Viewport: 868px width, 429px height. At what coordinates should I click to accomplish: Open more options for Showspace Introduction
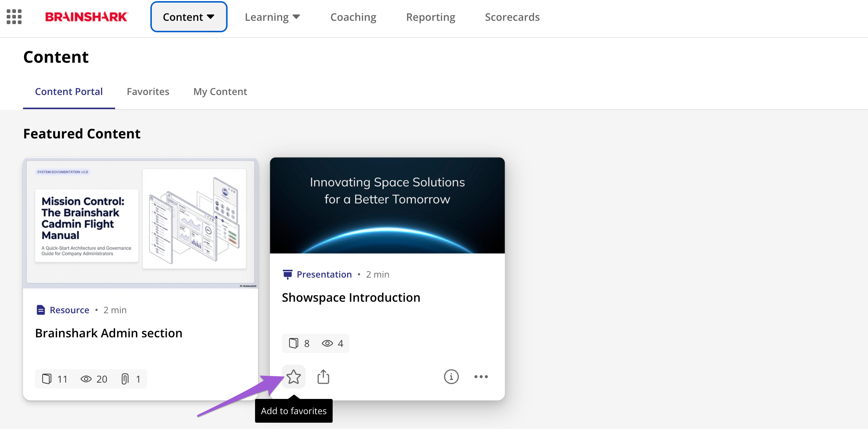coord(481,377)
